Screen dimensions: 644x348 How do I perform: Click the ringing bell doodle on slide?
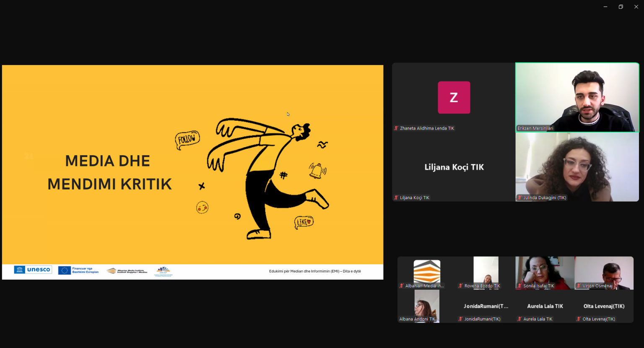click(317, 171)
